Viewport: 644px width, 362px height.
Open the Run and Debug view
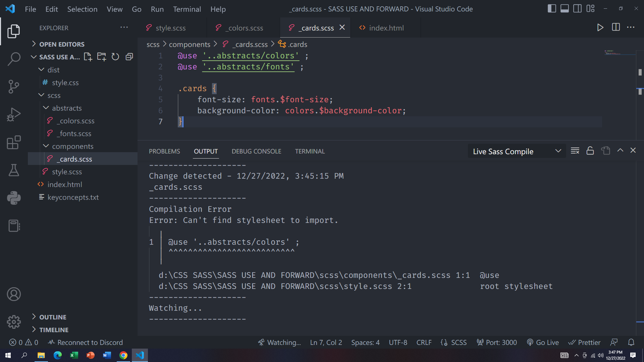(14, 115)
